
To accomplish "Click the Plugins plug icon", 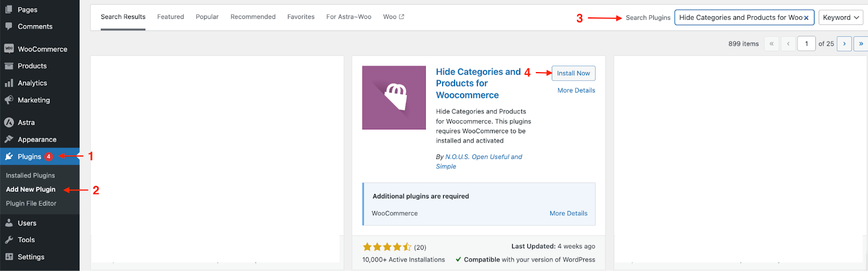I will click(9, 157).
